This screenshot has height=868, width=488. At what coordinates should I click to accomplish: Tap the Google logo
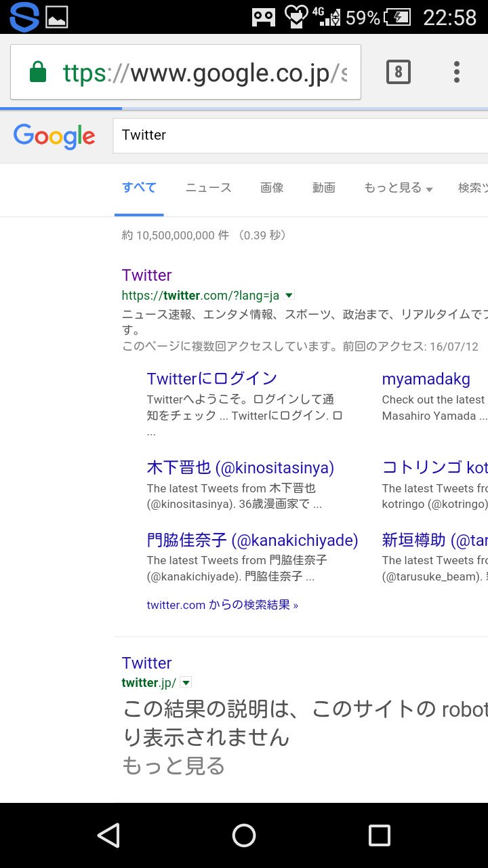[54, 136]
